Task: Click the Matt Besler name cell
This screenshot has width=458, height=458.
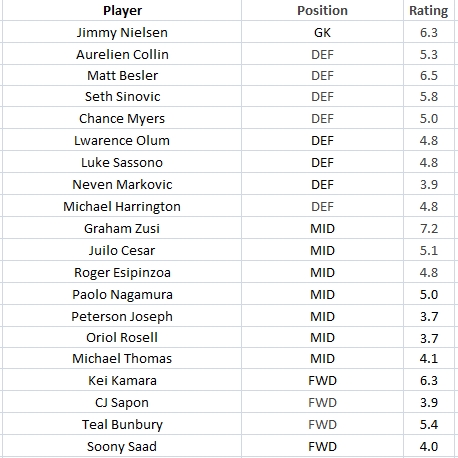Action: 122,75
